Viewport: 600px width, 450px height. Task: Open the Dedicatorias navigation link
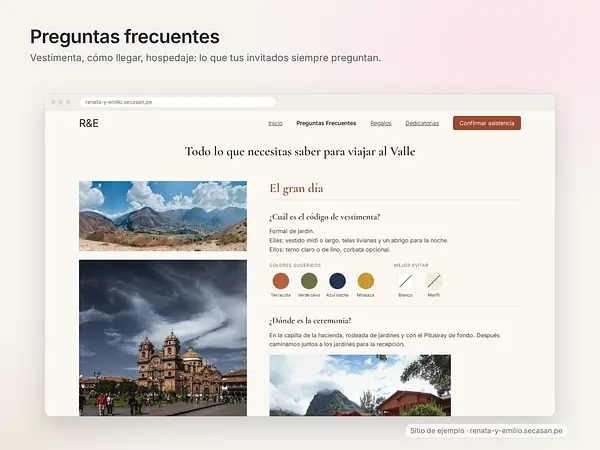pos(422,123)
